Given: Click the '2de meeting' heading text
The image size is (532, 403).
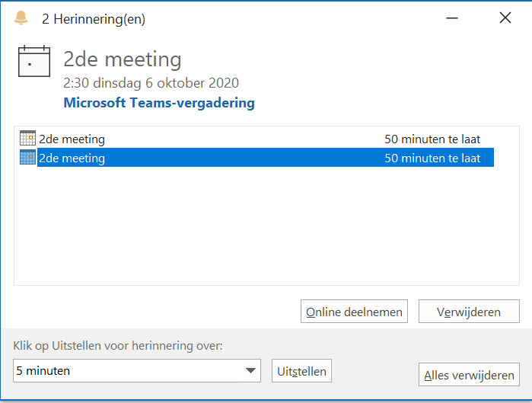Looking at the screenshot, I should (x=122, y=59).
